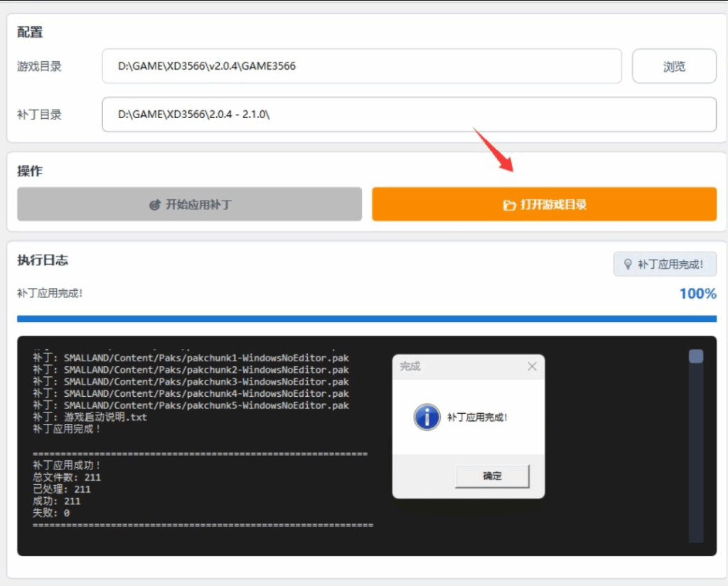This screenshot has height=586, width=728.
Task: Click the 100% progress percentage
Action: point(697,294)
